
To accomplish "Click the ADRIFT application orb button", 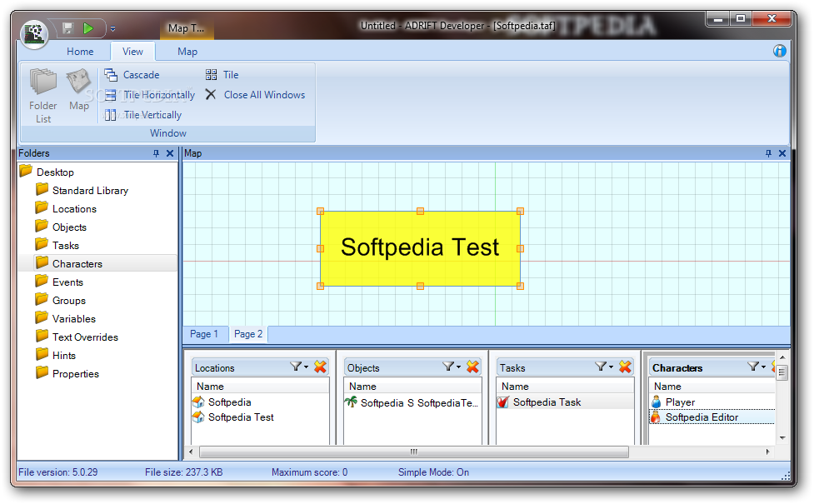I will click(34, 33).
